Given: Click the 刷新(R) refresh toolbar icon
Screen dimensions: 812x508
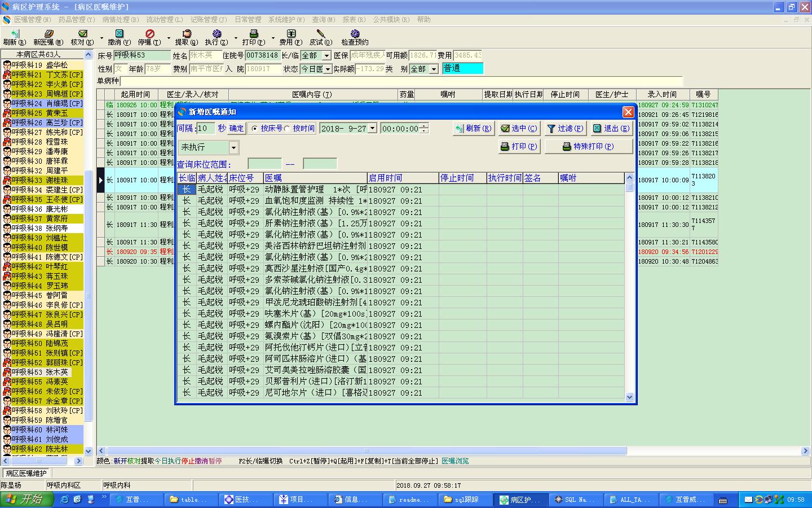Looking at the screenshot, I should (14, 38).
